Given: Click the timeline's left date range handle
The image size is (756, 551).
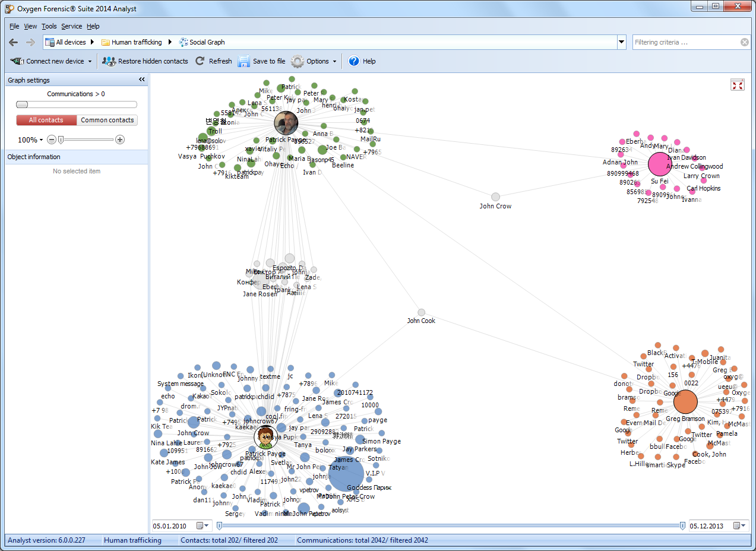Looking at the screenshot, I should [220, 525].
